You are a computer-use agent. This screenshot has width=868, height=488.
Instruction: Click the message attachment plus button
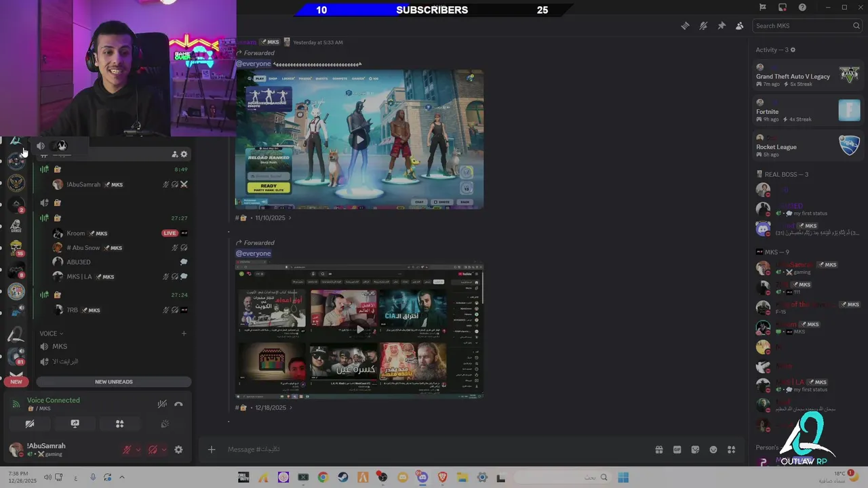point(212,449)
